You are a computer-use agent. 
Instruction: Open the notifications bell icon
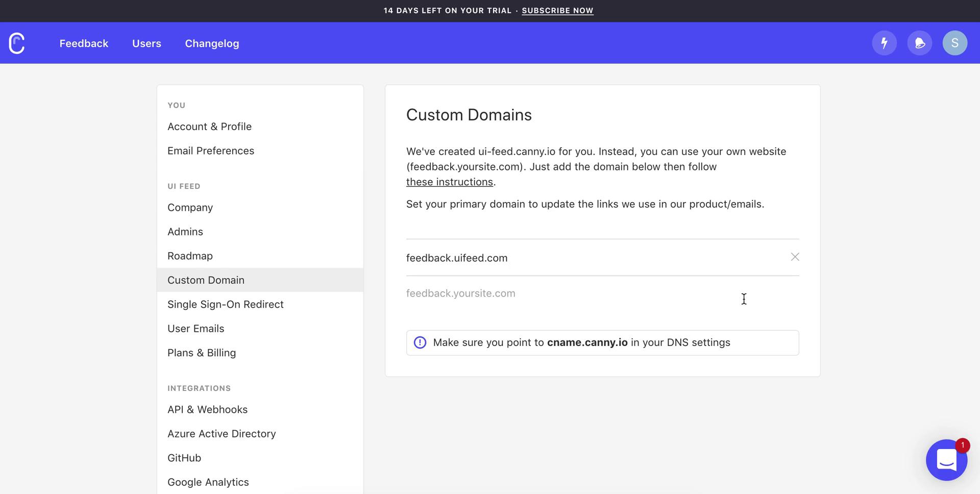(x=920, y=43)
